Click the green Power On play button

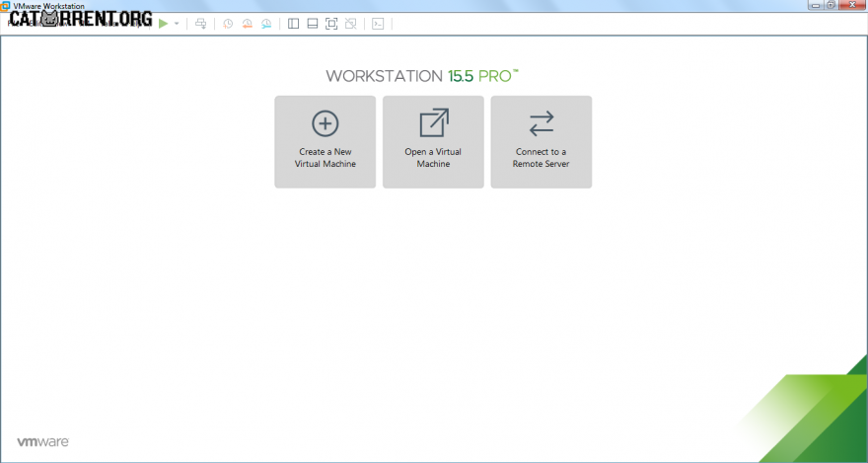point(164,24)
